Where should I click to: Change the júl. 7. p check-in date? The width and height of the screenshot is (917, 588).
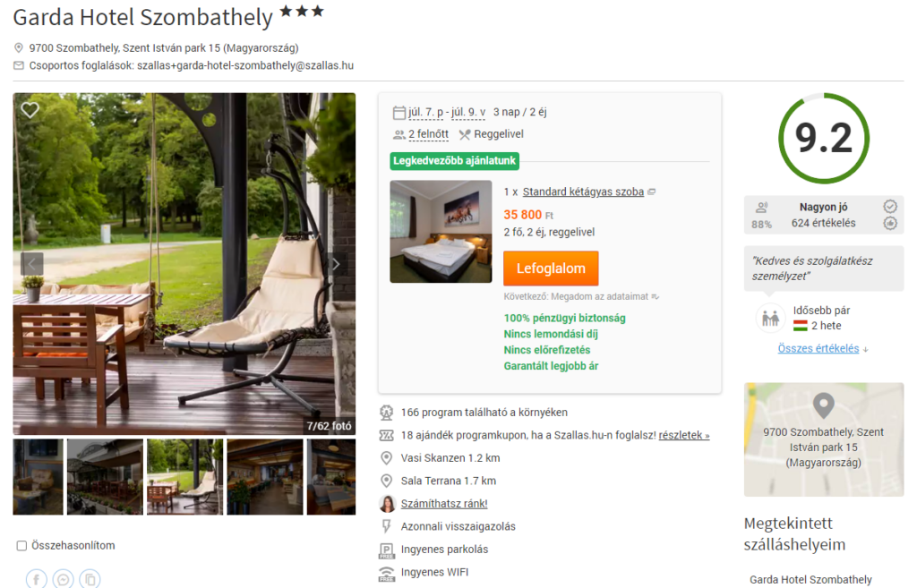425,112
